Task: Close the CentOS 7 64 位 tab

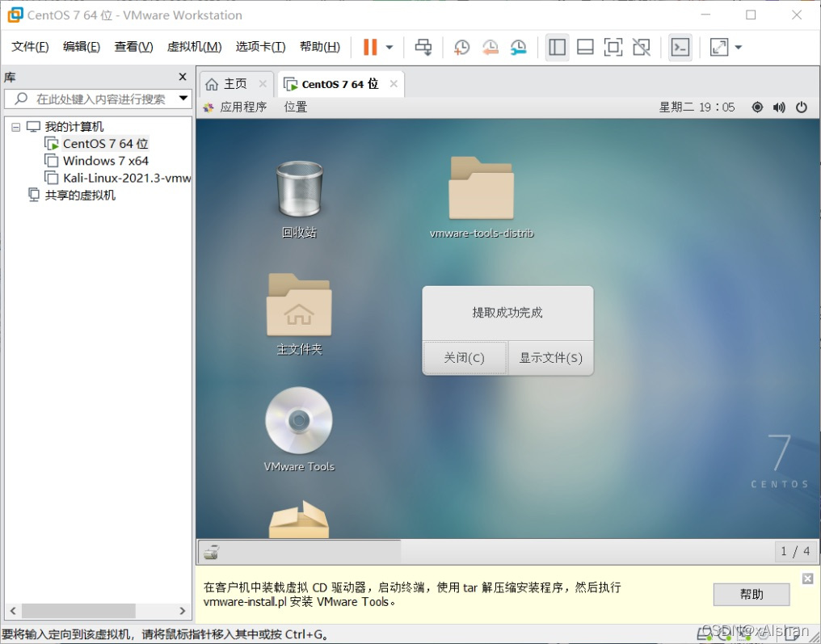Action: pyautogui.click(x=394, y=84)
